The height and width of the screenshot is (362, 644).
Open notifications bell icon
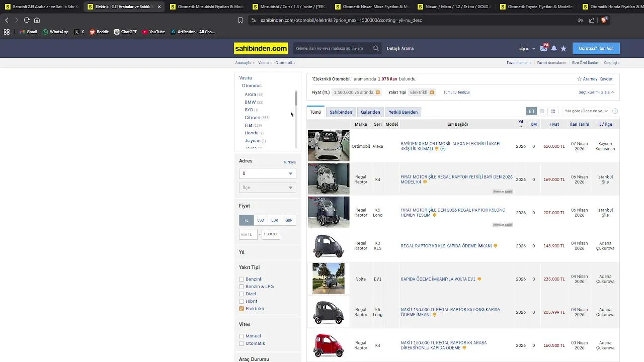554,48
